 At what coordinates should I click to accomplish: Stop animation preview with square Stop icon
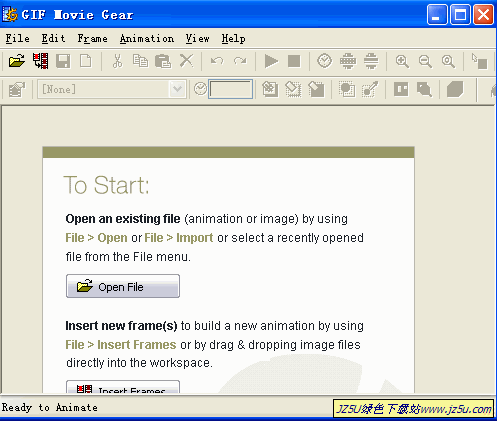click(x=294, y=61)
